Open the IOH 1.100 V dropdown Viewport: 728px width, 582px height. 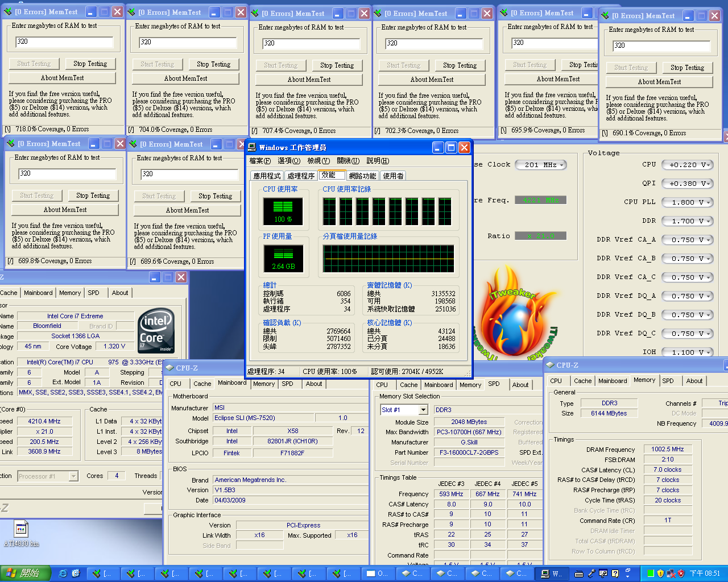(687, 352)
